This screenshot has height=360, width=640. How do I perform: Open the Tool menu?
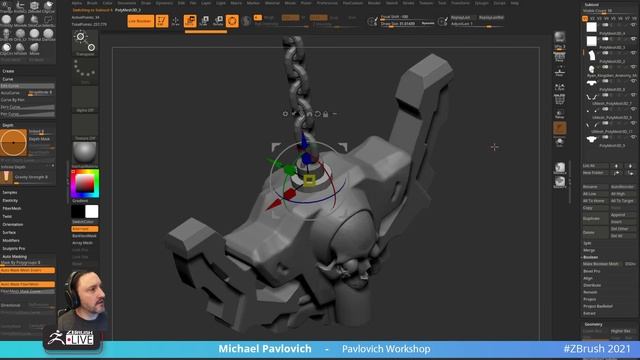pos(442,3)
